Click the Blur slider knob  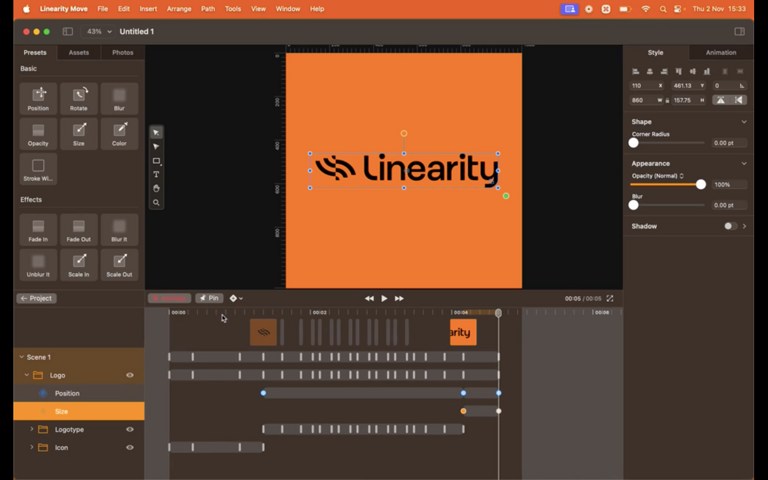coord(633,205)
